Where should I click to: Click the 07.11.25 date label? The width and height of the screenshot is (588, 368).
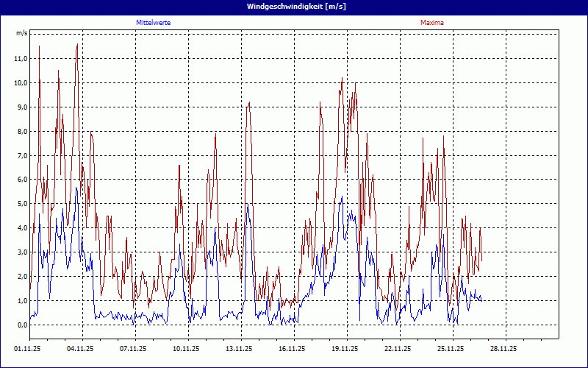click(x=134, y=349)
